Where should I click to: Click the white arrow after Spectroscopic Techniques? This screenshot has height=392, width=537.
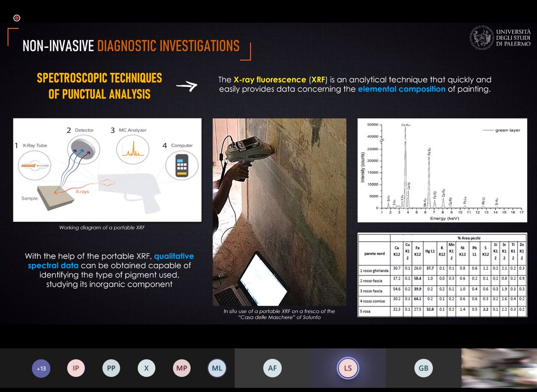187,86
